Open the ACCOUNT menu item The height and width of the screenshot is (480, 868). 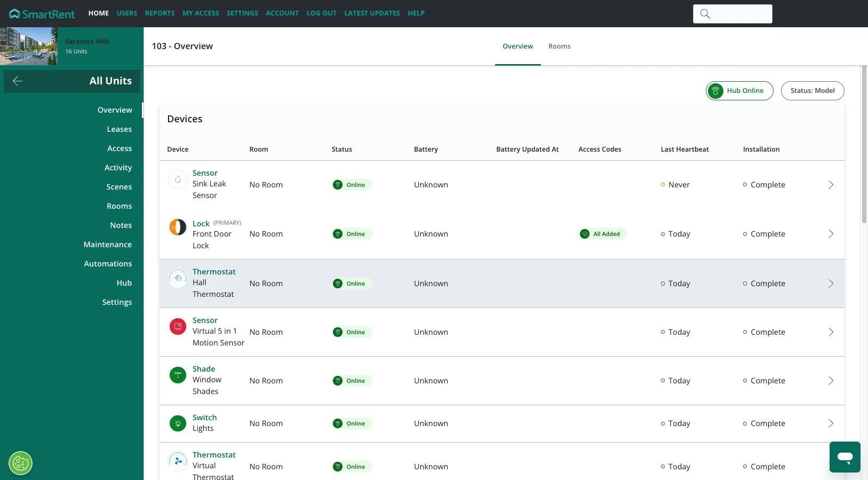click(x=282, y=13)
